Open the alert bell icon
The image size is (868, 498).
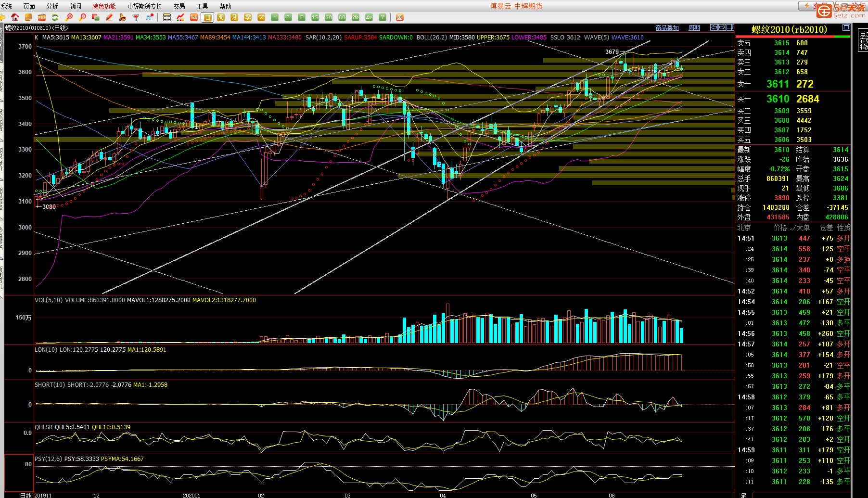pyautogui.click(x=123, y=17)
